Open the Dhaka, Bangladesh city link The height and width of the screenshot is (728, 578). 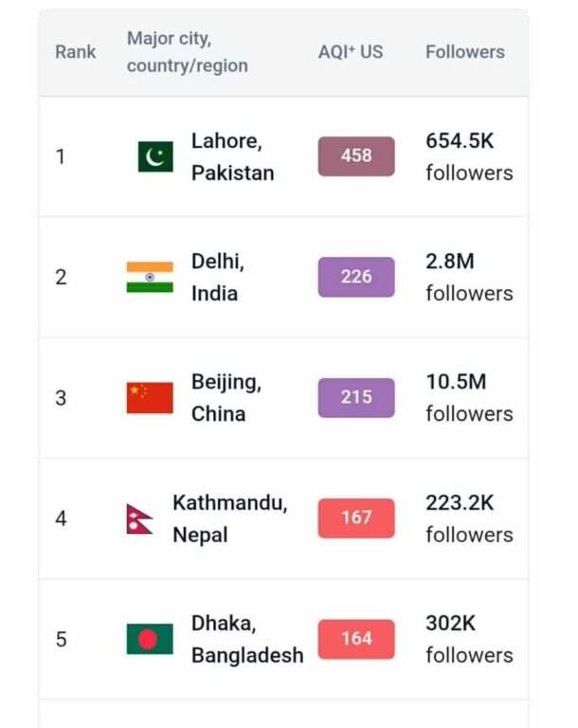(246, 639)
